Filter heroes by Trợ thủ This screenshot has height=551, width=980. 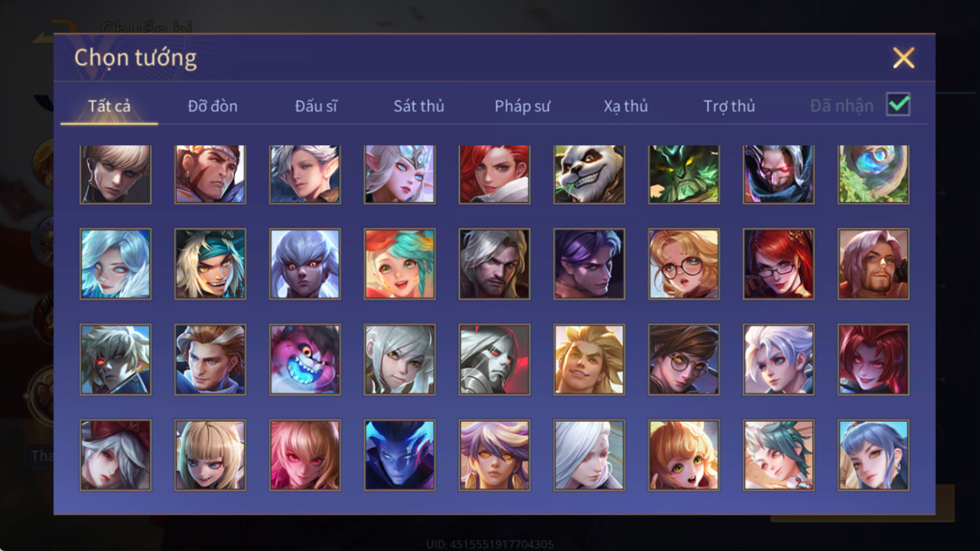[729, 106]
